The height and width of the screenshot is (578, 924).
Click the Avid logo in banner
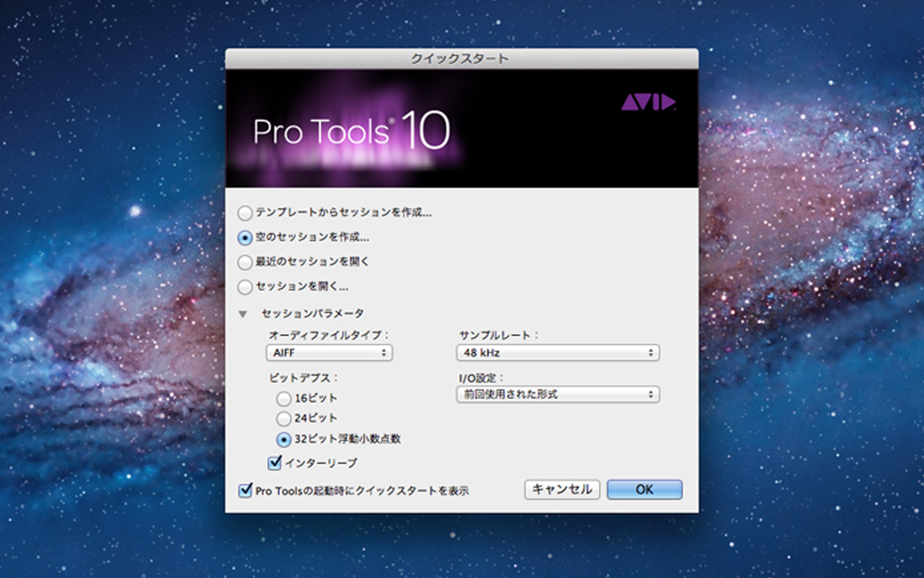(x=648, y=102)
